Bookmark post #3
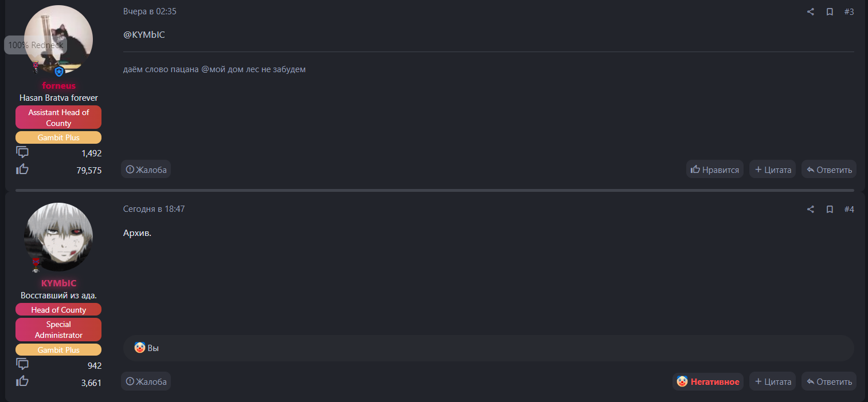The image size is (868, 402). click(830, 12)
